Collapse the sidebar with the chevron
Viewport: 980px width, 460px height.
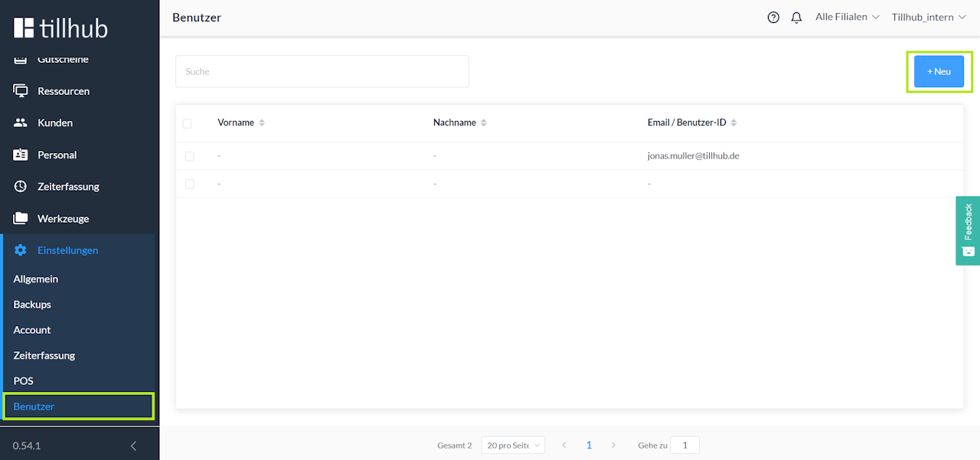[133, 445]
